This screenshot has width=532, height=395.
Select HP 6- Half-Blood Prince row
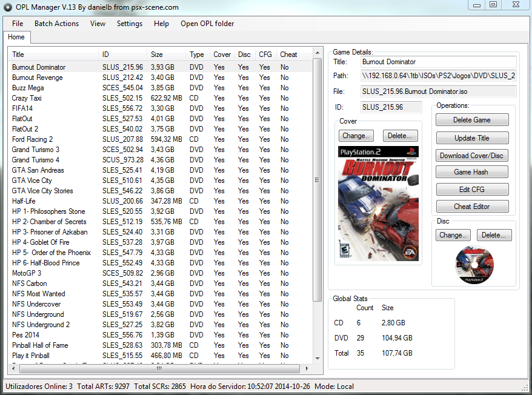(160, 263)
